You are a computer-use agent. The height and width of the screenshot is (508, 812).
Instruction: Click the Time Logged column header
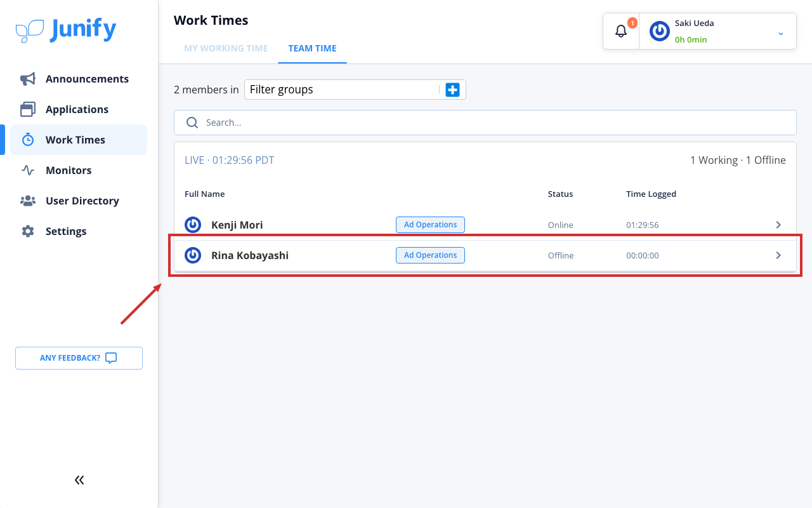coord(651,194)
